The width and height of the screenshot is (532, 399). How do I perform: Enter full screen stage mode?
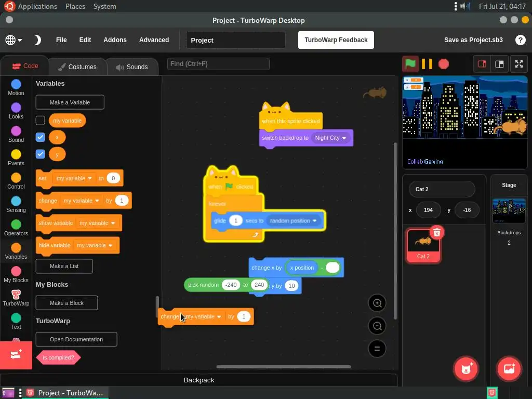point(519,64)
